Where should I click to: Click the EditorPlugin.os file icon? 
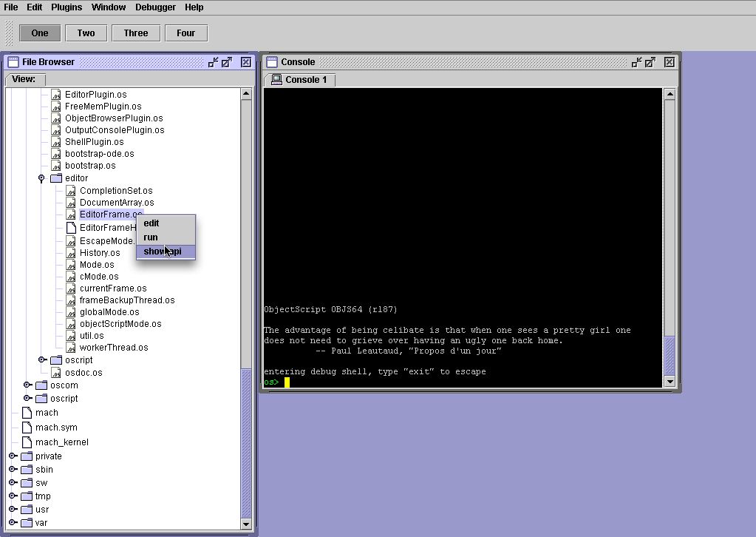click(56, 95)
